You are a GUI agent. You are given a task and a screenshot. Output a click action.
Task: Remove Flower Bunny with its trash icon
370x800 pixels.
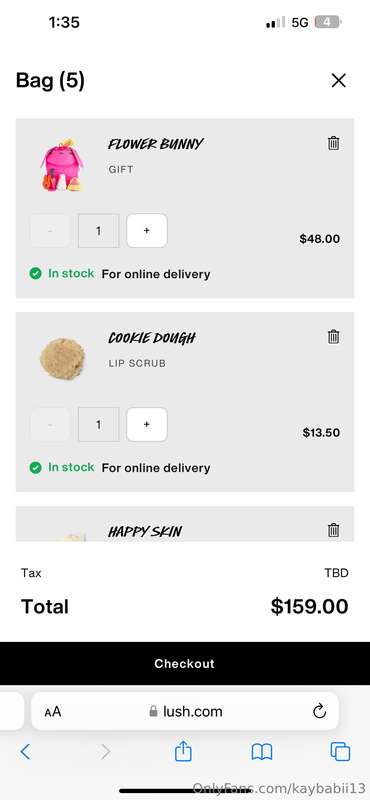pyautogui.click(x=333, y=143)
